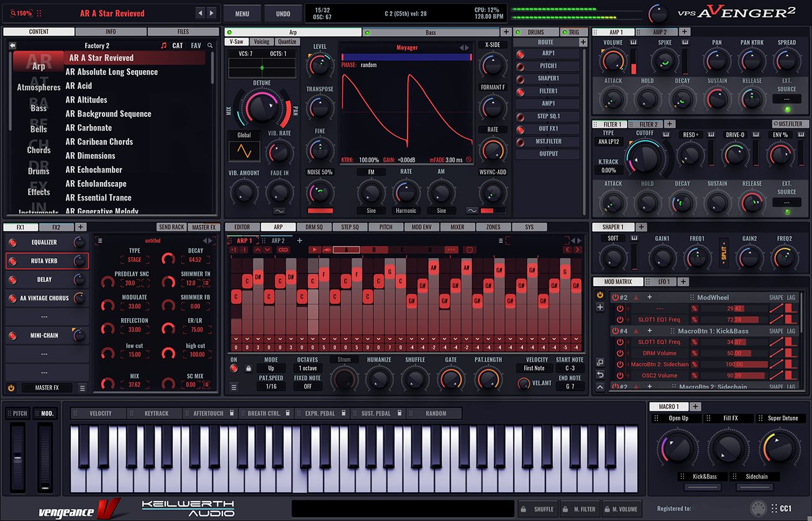Open the FILES browser tab
This screenshot has height=521, width=812.
[183, 32]
